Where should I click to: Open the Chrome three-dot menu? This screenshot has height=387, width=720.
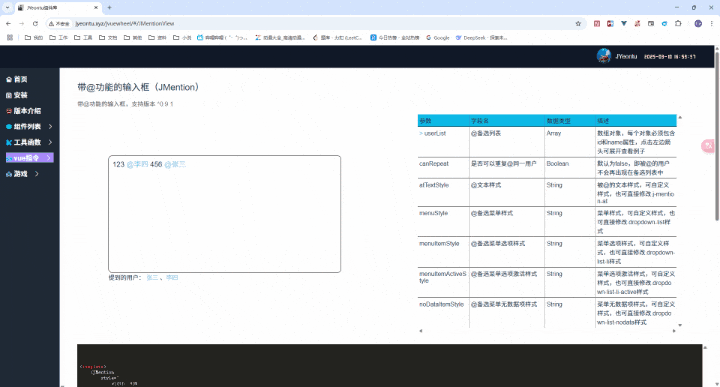tap(711, 23)
